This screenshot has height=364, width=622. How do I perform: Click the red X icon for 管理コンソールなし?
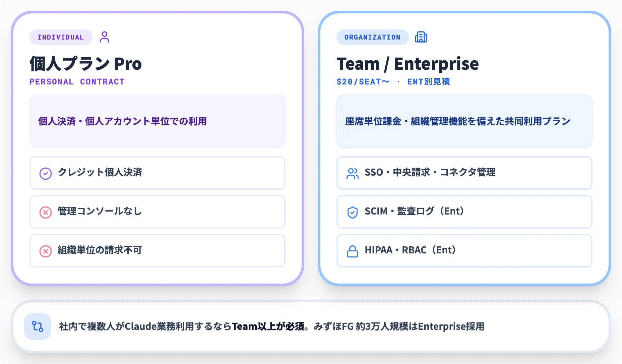[46, 212]
